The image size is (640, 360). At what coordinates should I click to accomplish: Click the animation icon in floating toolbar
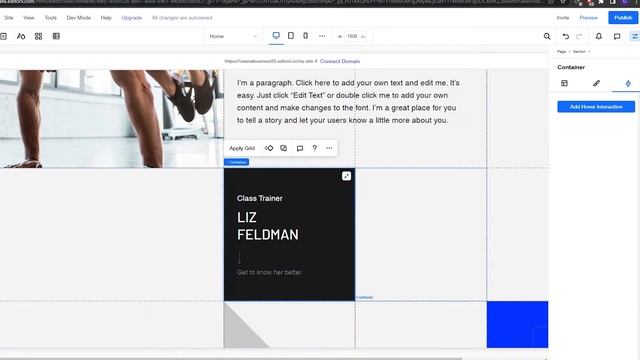[269, 148]
